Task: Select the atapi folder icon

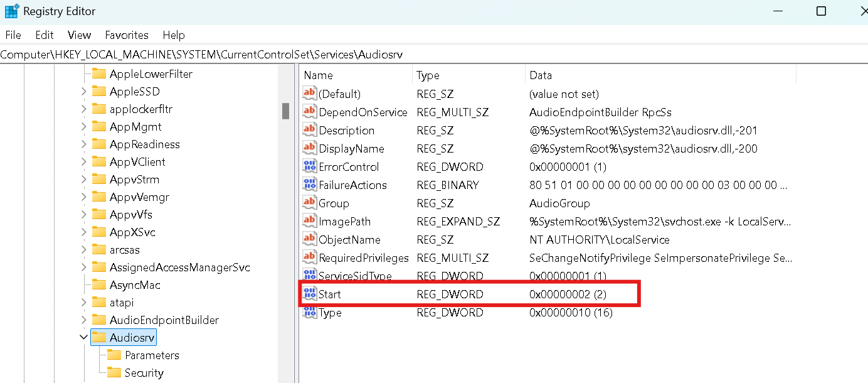Action: click(99, 302)
